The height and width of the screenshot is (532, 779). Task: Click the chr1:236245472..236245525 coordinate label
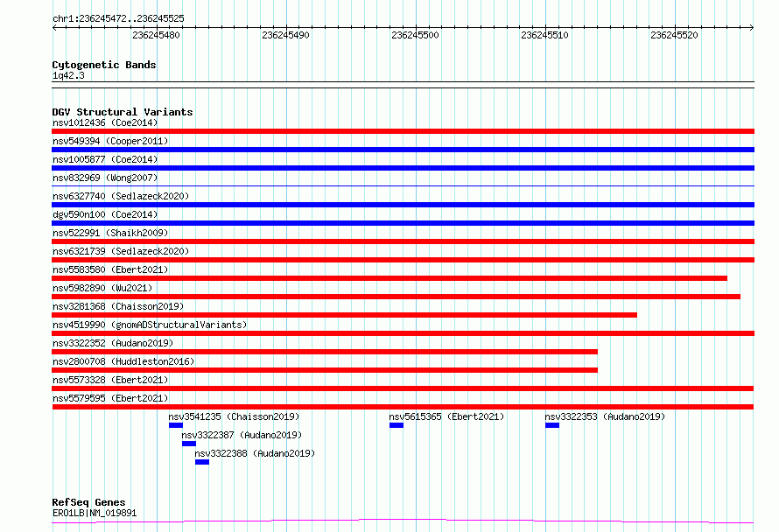click(118, 19)
